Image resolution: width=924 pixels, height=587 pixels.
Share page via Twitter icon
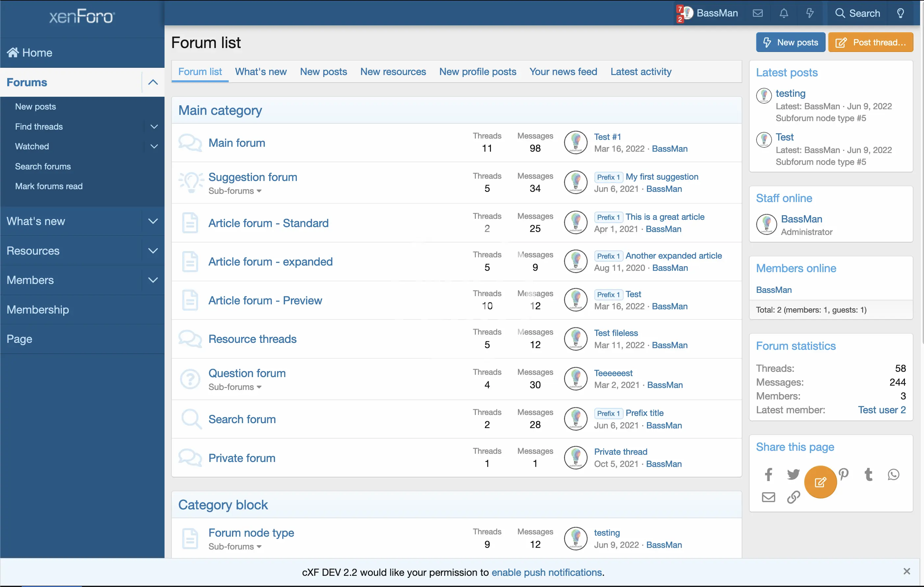[793, 474]
